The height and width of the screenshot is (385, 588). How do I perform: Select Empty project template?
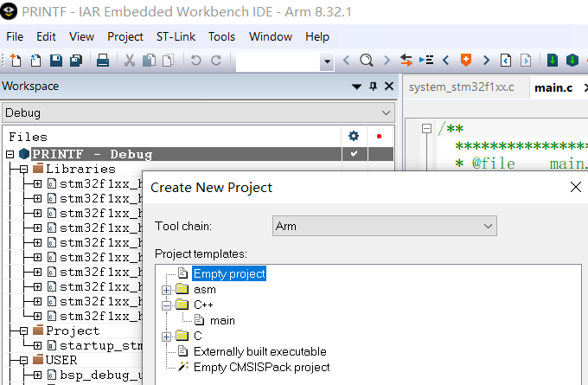[x=229, y=273]
